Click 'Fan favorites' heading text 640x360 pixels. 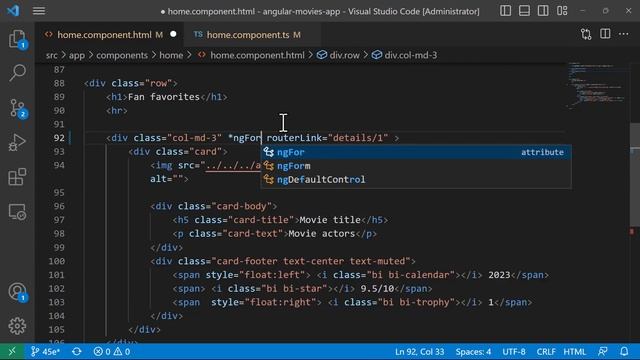tap(164, 97)
